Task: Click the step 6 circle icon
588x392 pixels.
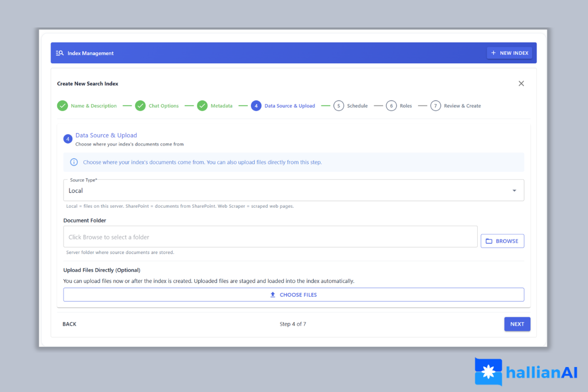Action: pos(391,106)
